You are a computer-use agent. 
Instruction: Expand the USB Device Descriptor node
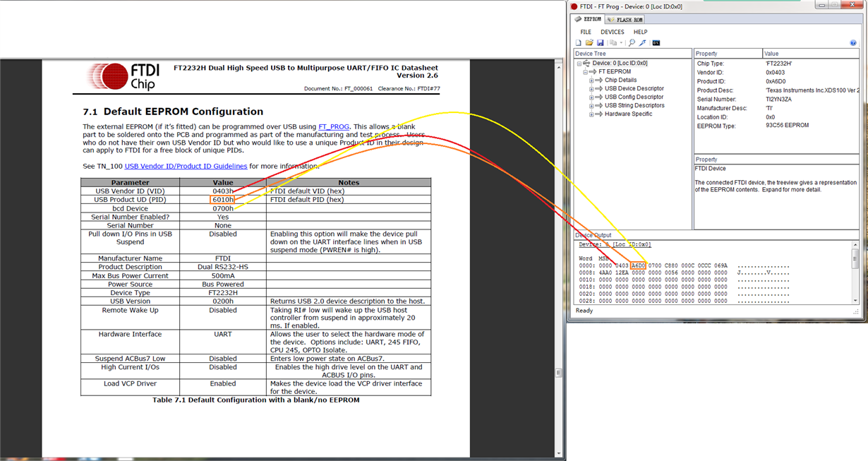pyautogui.click(x=591, y=89)
